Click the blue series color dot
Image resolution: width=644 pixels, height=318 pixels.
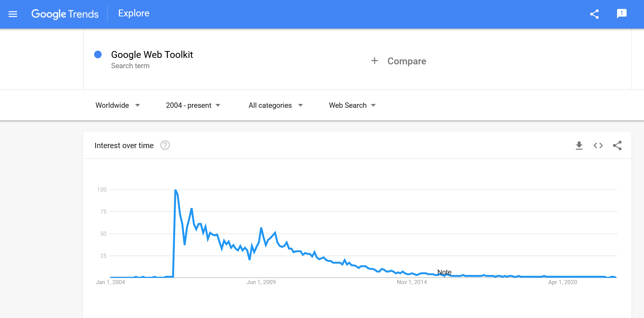pos(98,54)
